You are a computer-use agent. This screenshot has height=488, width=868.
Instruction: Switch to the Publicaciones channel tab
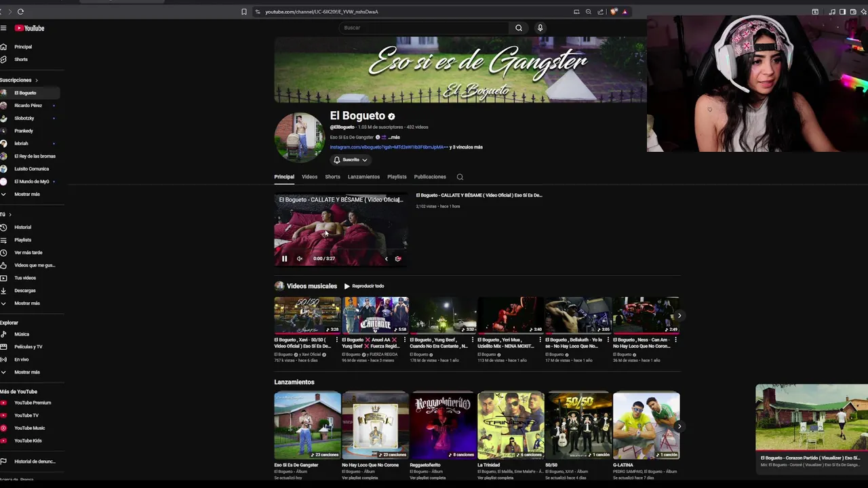pyautogui.click(x=430, y=177)
